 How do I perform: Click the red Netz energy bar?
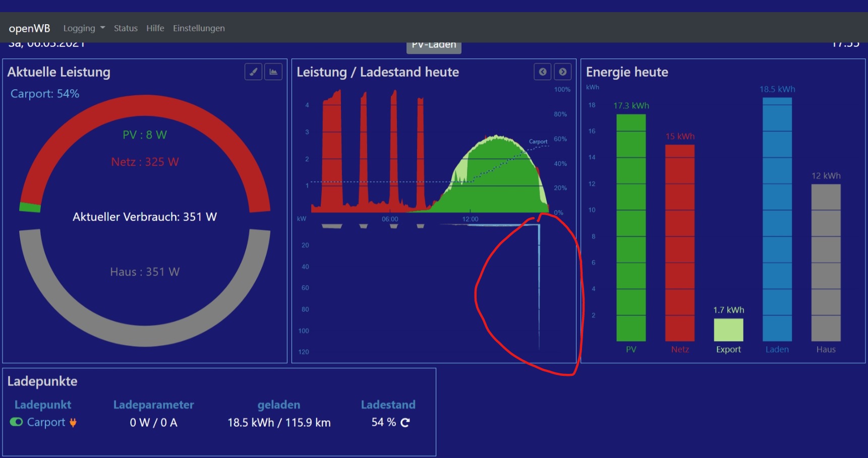click(679, 242)
